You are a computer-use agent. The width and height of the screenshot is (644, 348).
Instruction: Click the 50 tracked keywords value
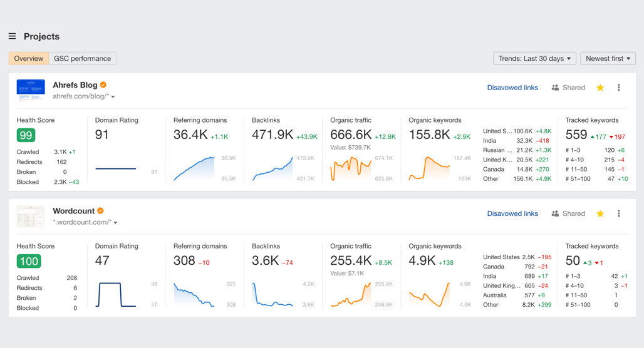tap(573, 260)
